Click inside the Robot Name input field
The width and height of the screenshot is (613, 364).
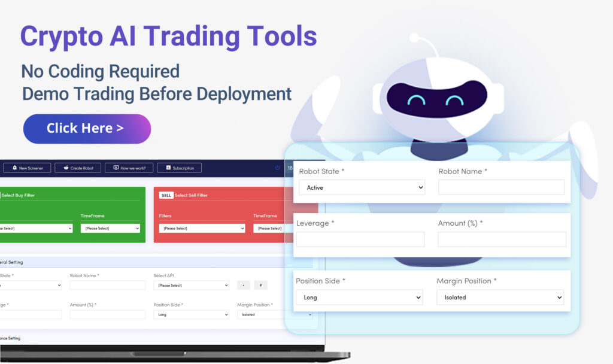point(501,187)
